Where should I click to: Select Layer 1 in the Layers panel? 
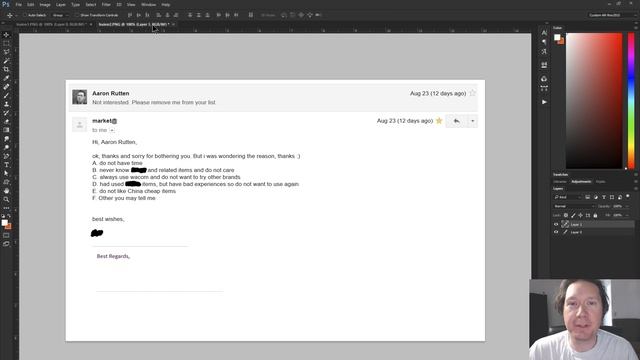coord(593,224)
